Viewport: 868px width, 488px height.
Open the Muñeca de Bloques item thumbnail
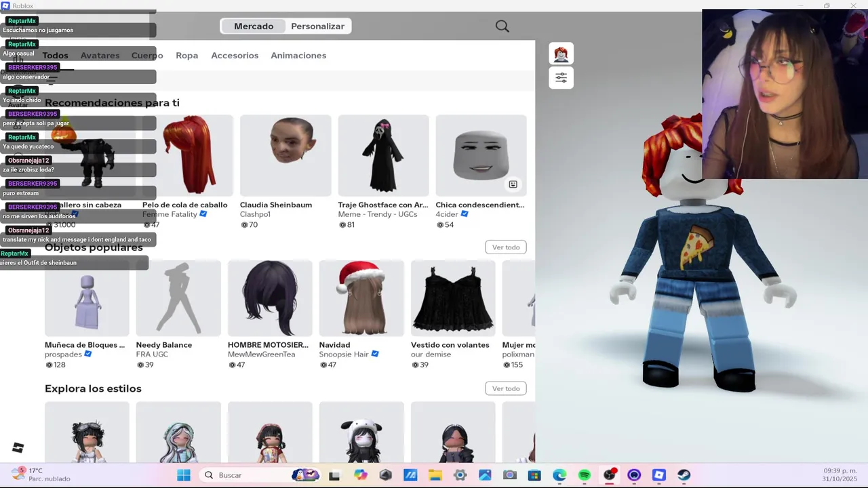87,298
